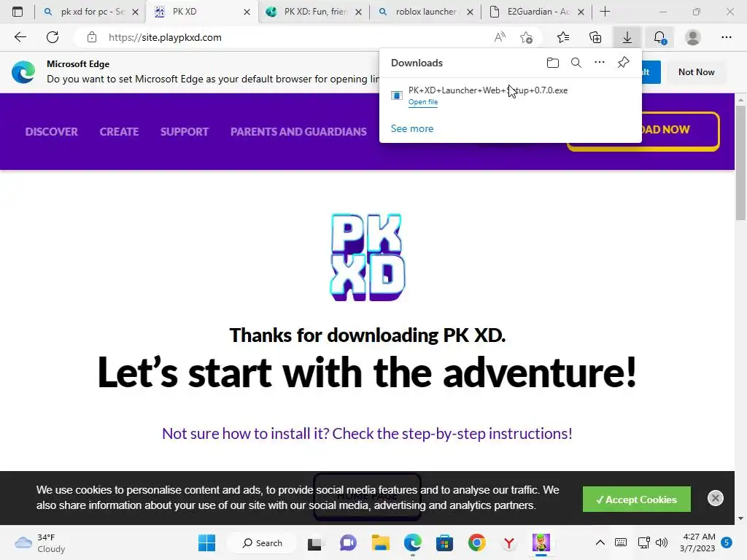
Task: Open the touch keyboard tray icon
Action: coord(621,542)
